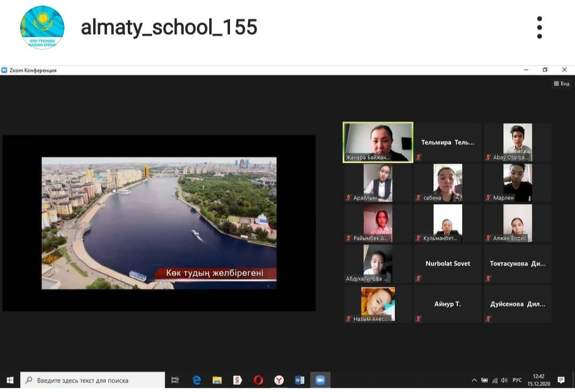Click the school profile avatar picture

pyautogui.click(x=42, y=27)
